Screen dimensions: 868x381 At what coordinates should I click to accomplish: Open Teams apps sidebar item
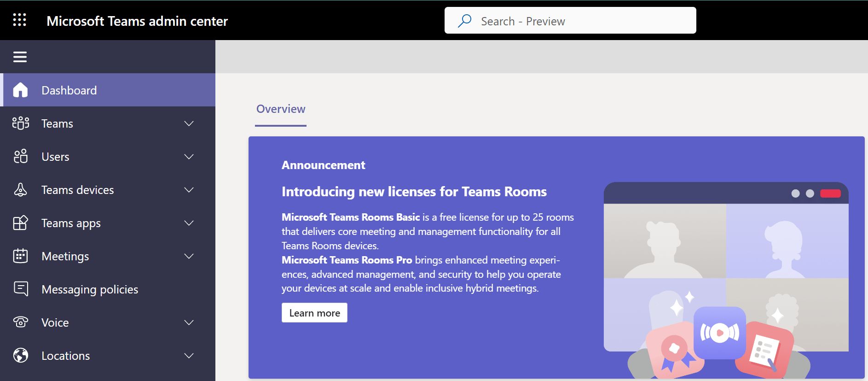tap(108, 223)
